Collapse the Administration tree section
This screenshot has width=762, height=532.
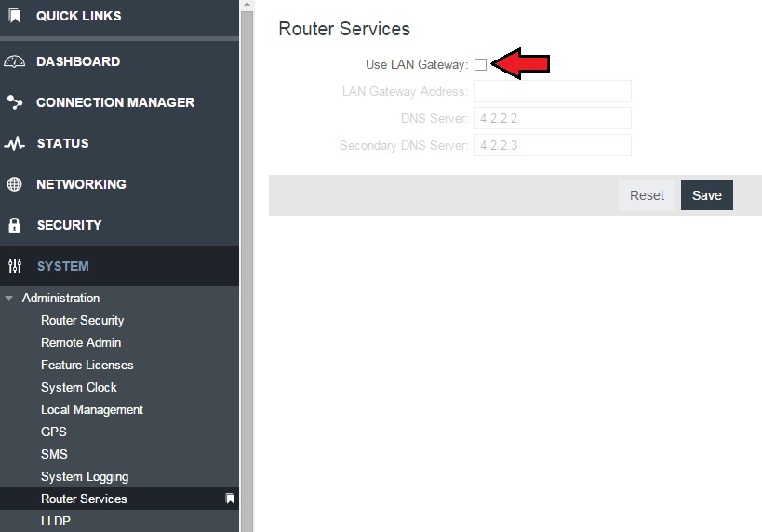[x=8, y=299]
